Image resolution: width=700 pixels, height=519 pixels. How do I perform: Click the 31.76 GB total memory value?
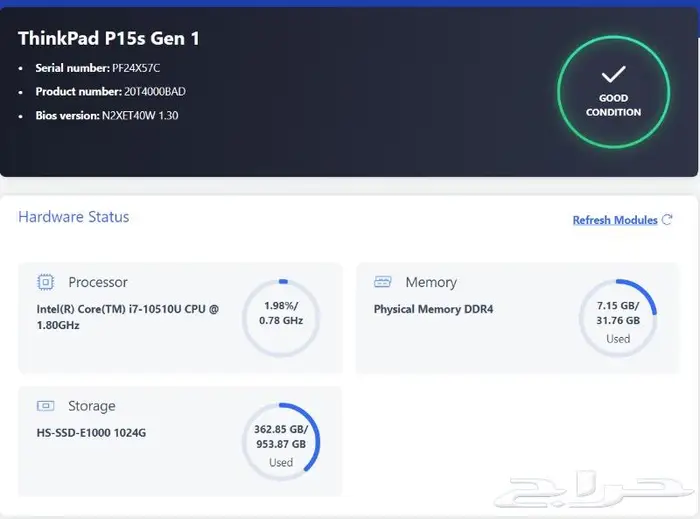point(618,320)
